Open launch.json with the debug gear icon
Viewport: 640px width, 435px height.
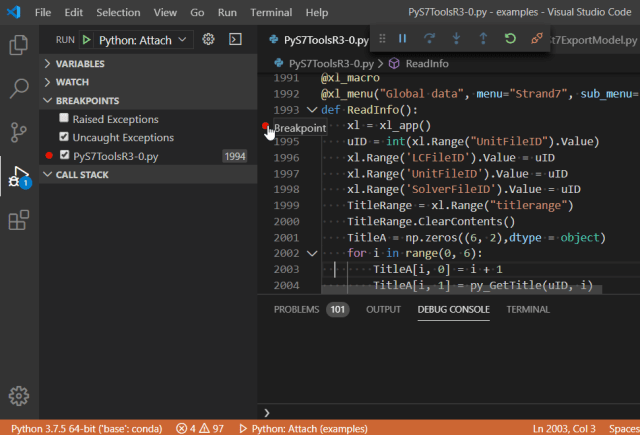coord(209,39)
